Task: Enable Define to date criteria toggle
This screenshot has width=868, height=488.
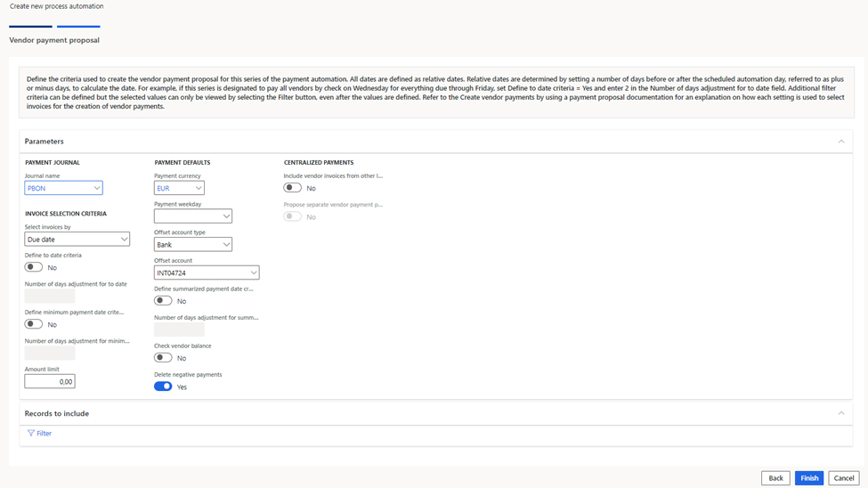Action: (x=34, y=267)
